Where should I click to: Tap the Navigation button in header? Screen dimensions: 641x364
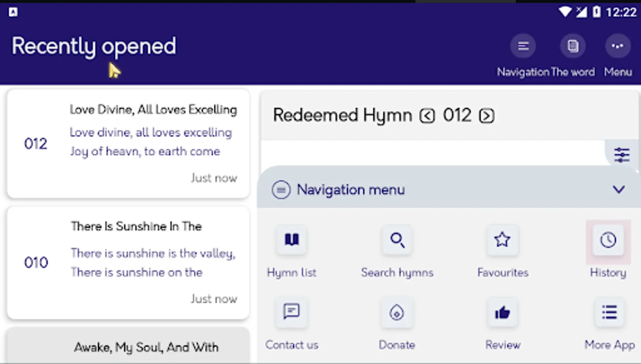(523, 46)
